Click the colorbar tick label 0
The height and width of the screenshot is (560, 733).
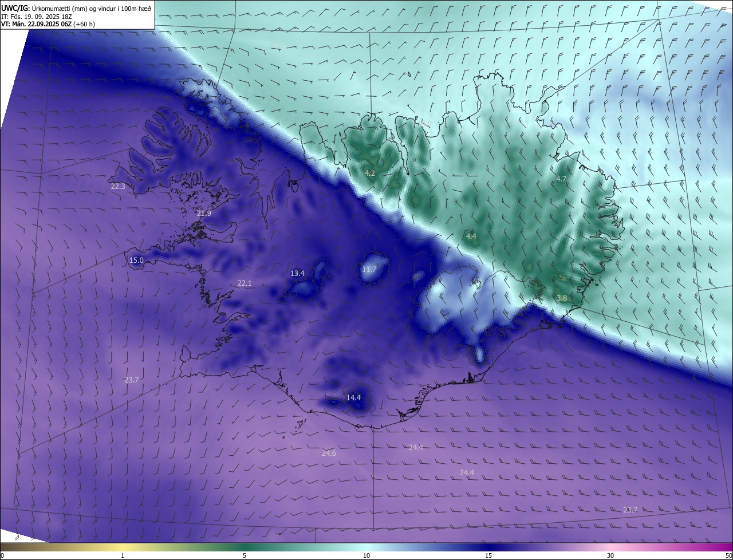coord(2,555)
